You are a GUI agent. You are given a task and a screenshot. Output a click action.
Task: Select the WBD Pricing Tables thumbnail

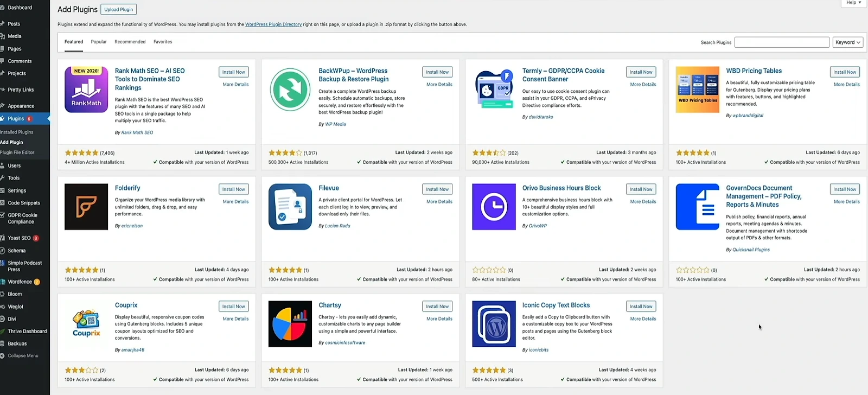coord(698,90)
